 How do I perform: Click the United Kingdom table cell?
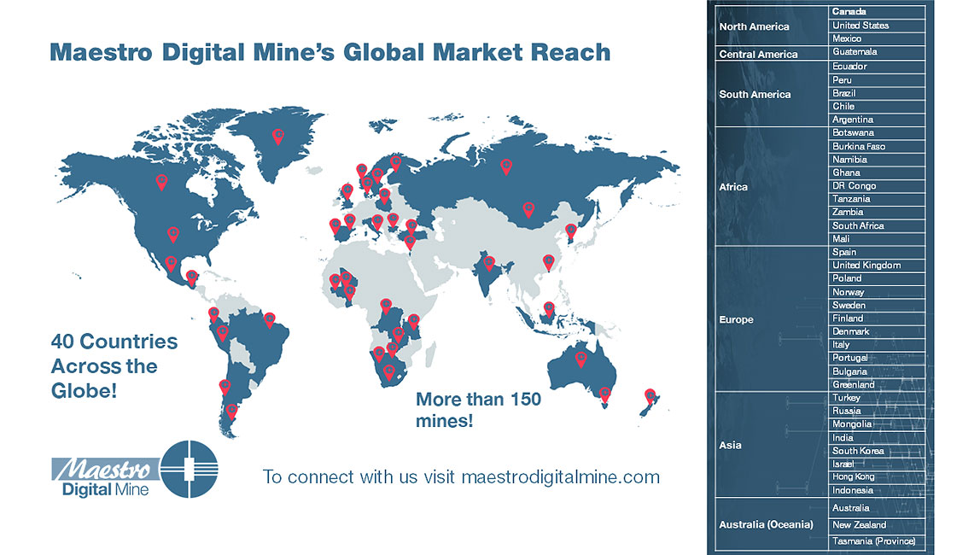coord(877,266)
